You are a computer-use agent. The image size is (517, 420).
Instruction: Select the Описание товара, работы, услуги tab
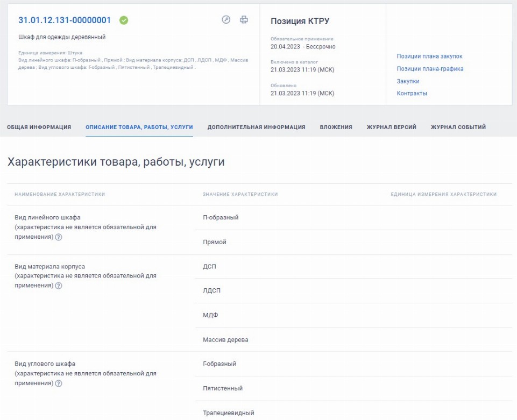point(139,127)
